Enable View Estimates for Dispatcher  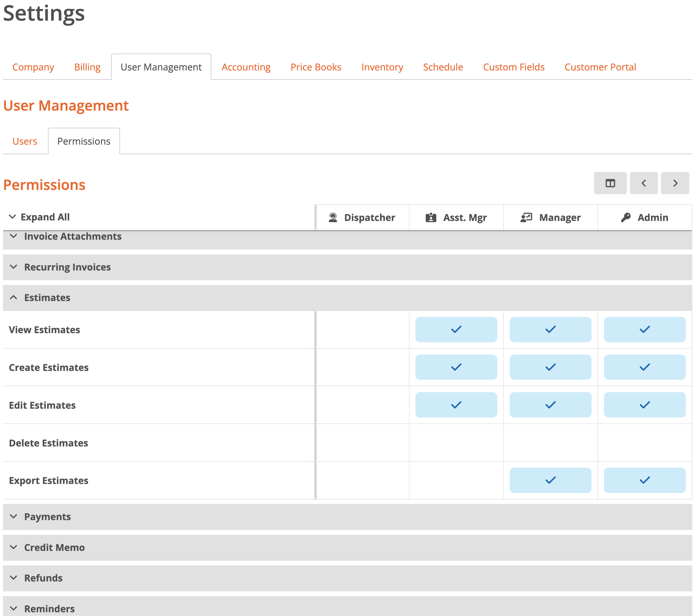[x=362, y=329]
